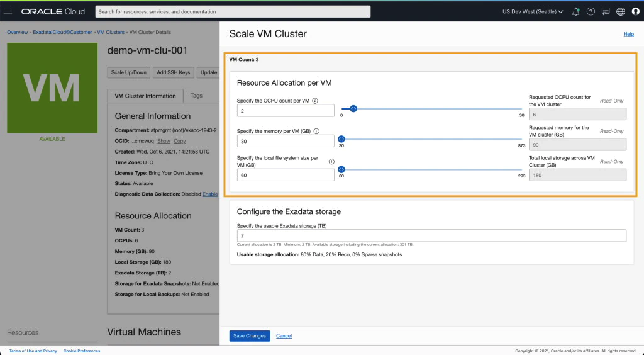Viewport: 644px width, 355px height.
Task: Click the Add SSH Keys button
Action: 173,72
